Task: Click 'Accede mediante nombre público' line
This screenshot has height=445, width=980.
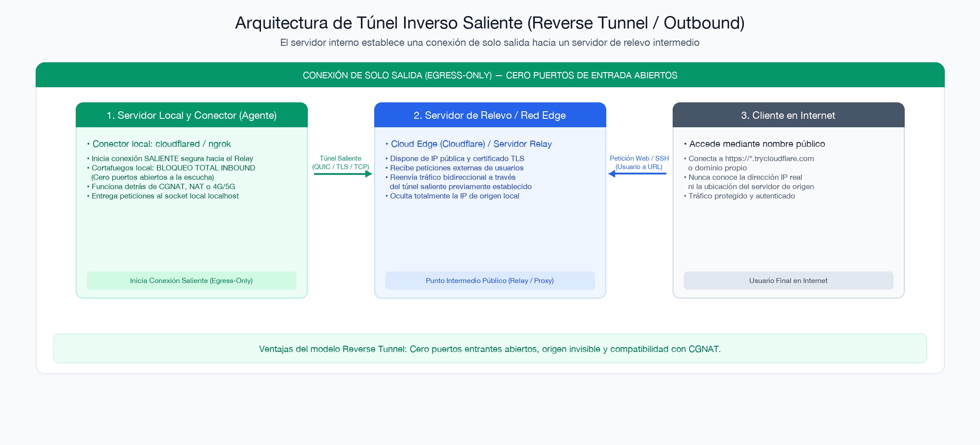Action: tap(754, 144)
